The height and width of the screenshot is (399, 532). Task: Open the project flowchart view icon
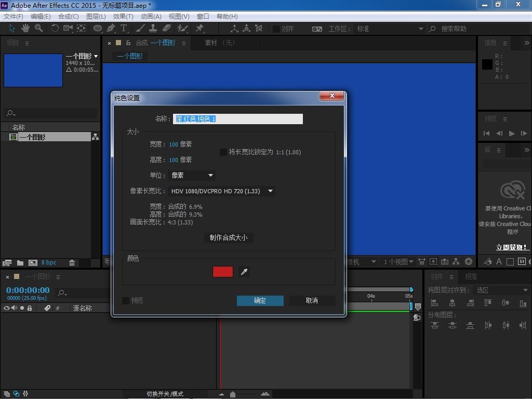96,137
